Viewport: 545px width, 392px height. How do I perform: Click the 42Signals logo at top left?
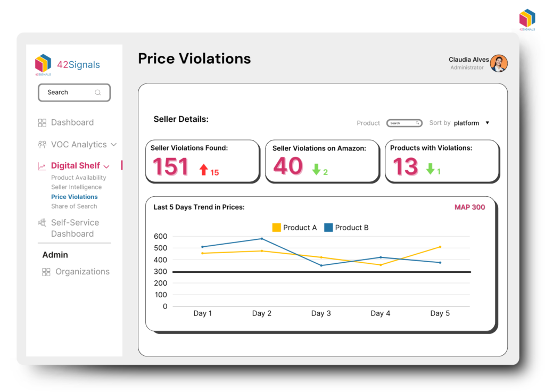click(44, 64)
